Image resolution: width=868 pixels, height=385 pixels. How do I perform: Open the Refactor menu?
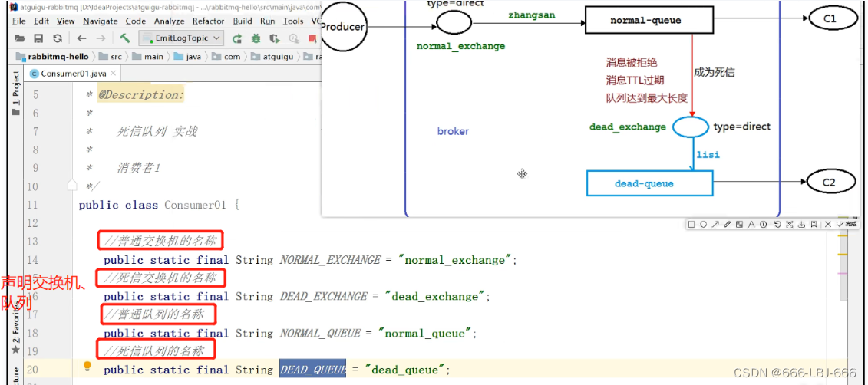tap(210, 21)
